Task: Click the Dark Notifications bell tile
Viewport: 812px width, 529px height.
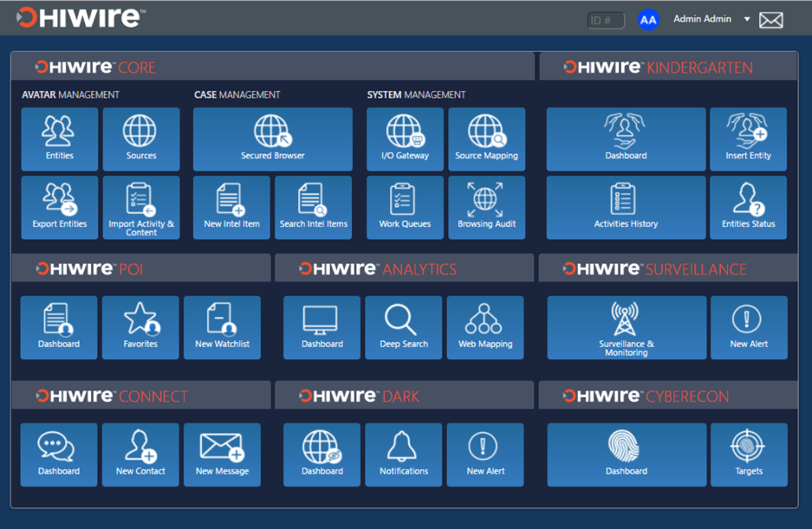Action: pyautogui.click(x=403, y=455)
